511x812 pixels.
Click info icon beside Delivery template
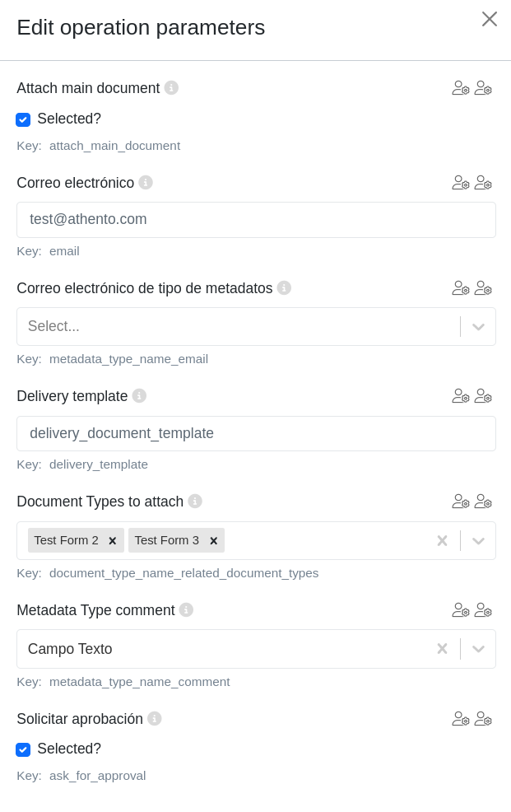coord(139,395)
